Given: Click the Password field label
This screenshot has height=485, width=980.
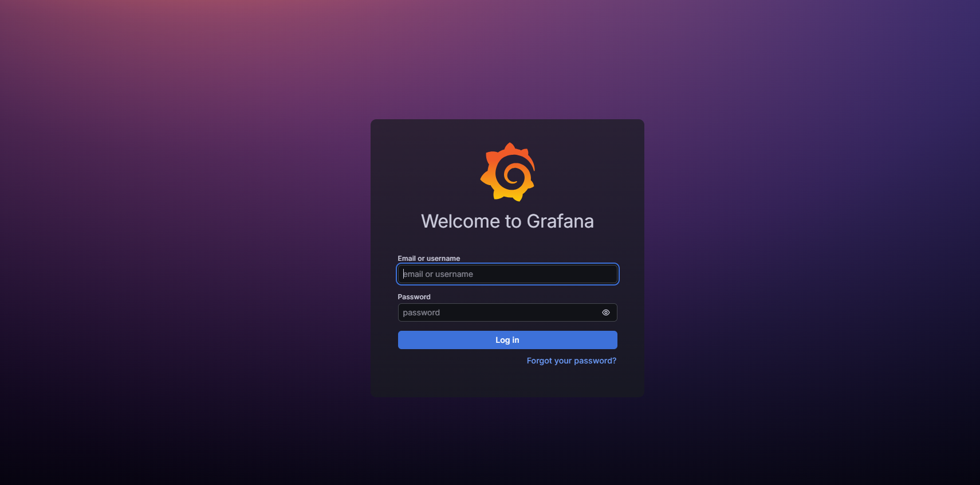Looking at the screenshot, I should (414, 297).
